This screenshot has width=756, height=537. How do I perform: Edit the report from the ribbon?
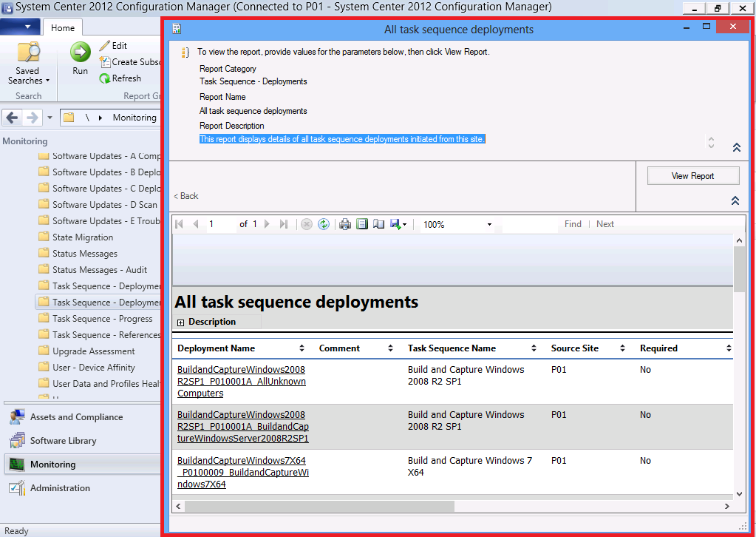113,45
